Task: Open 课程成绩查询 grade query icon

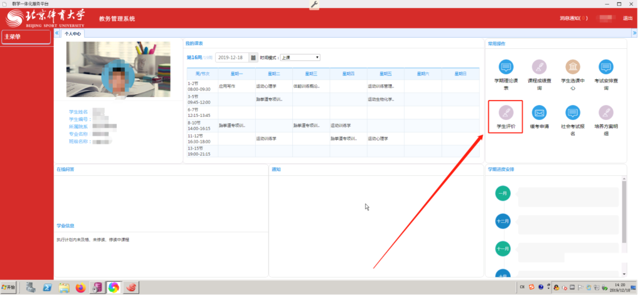Action: (x=539, y=67)
